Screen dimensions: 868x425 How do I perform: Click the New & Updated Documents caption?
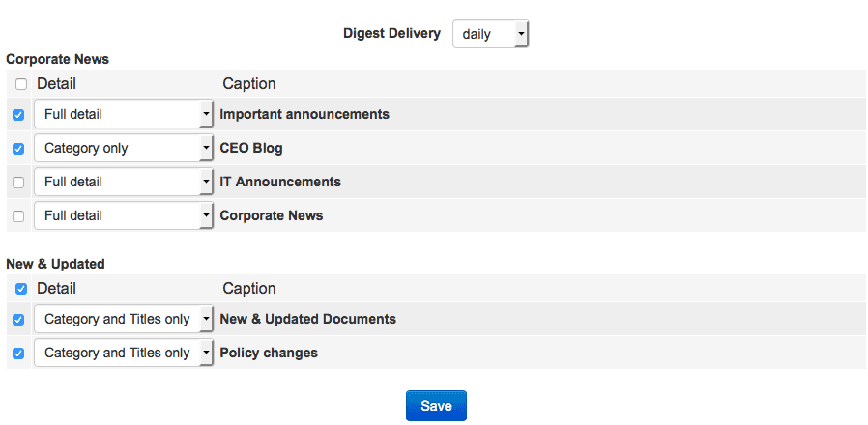(307, 319)
